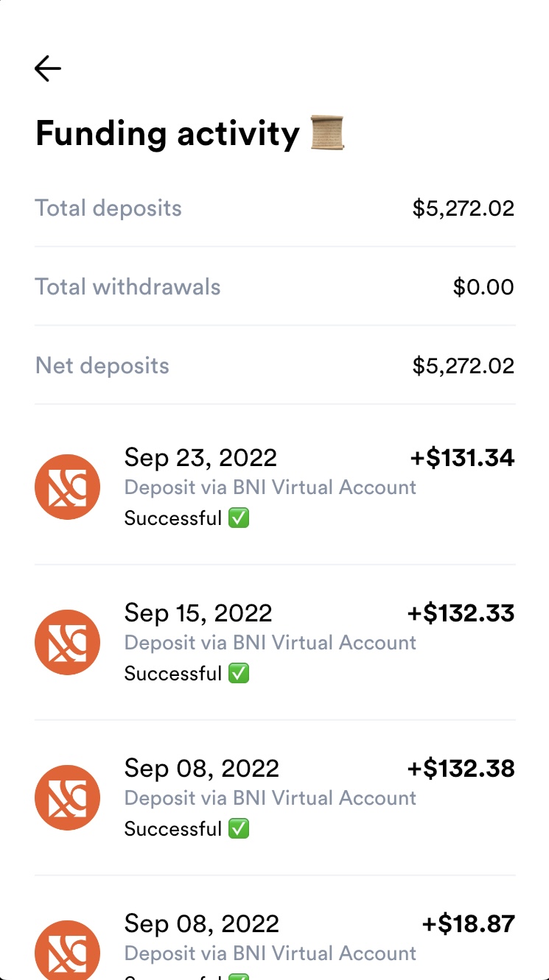The width and height of the screenshot is (549, 980).
Task: Tap the back arrow icon
Action: (48, 69)
